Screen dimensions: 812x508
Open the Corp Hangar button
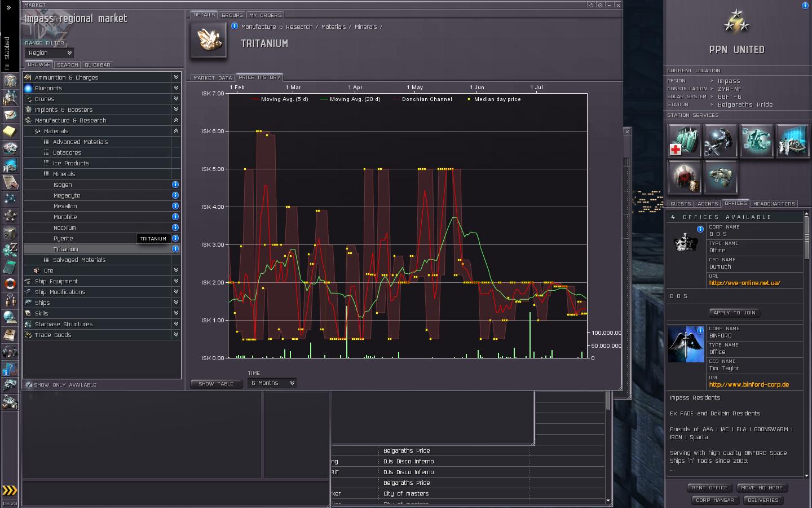714,500
